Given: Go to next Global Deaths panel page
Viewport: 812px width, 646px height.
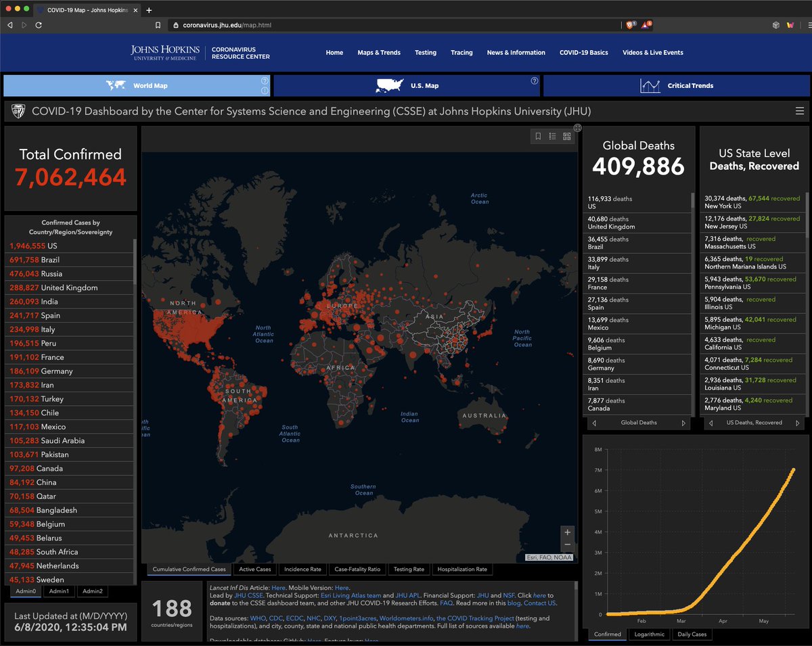Looking at the screenshot, I should point(683,423).
